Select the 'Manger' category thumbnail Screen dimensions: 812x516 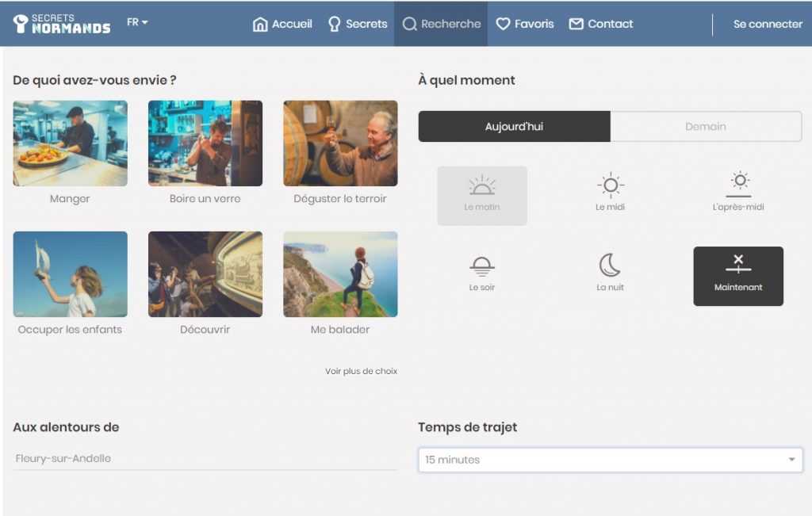[70, 143]
